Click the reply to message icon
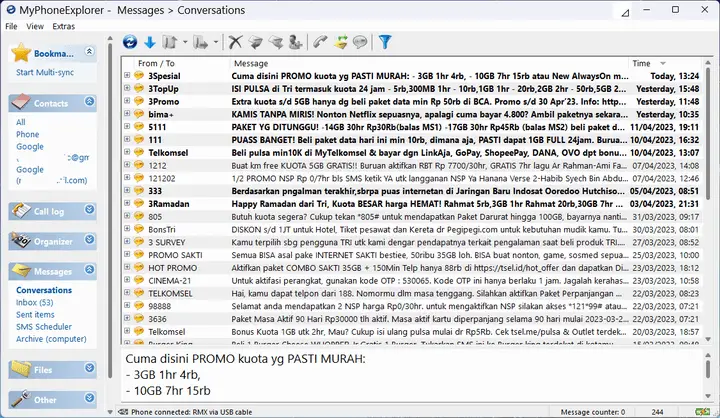720x418 pixels. pos(255,42)
